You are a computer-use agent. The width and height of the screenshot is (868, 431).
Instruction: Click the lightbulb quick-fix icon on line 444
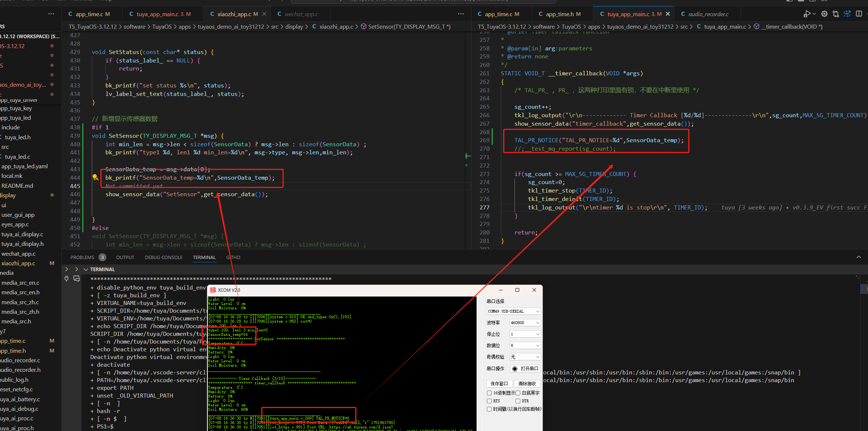95,177
